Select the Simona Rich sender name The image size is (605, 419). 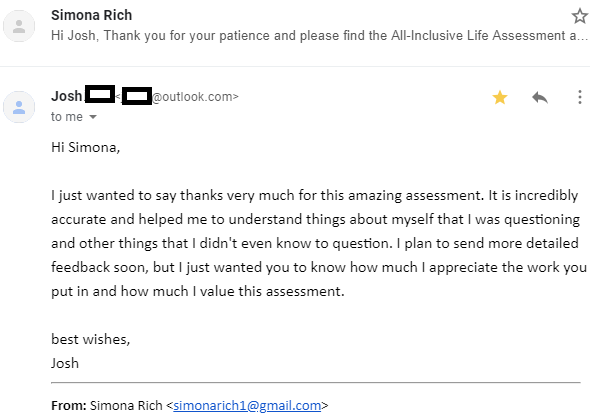click(91, 15)
